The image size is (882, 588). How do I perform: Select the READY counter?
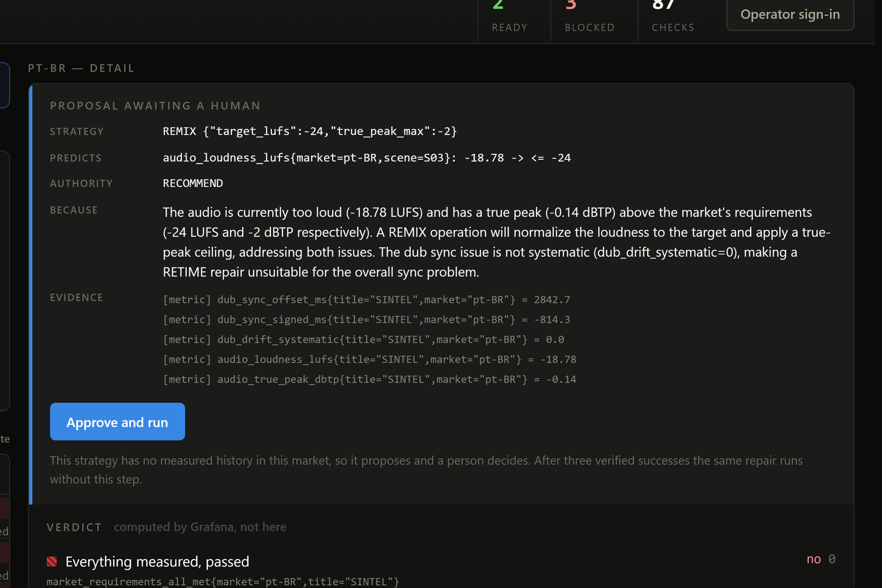pyautogui.click(x=510, y=17)
